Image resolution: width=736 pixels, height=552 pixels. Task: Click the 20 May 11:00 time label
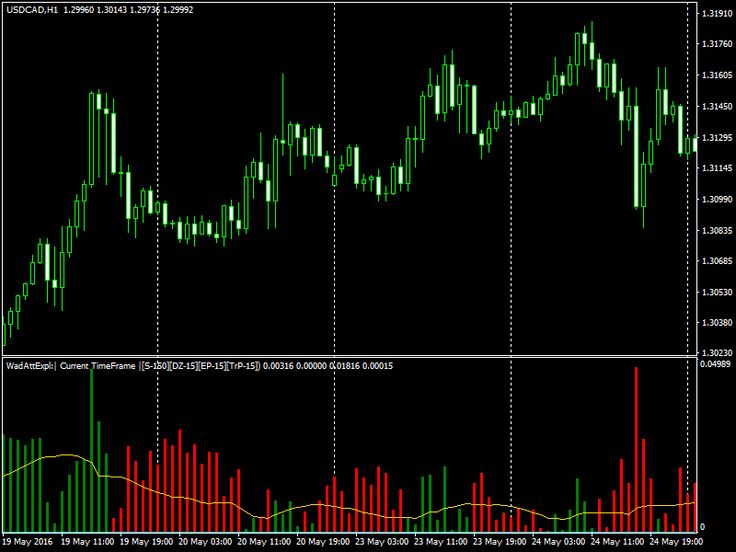[x=264, y=542]
